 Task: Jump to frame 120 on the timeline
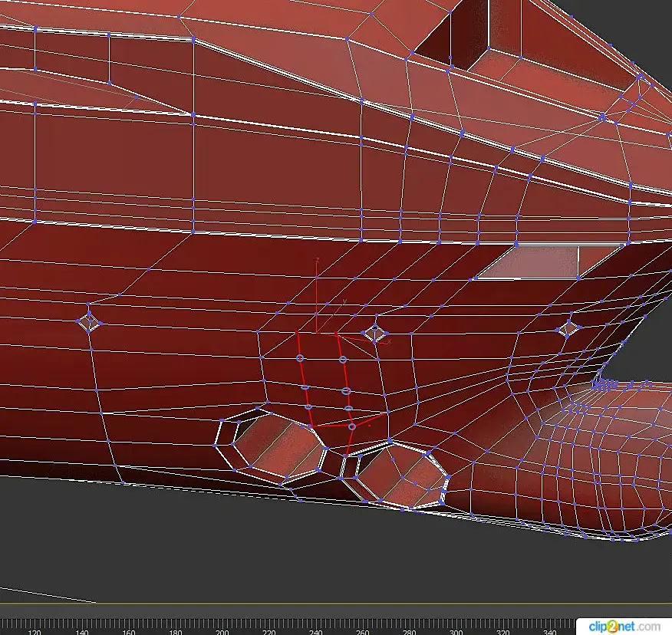[34, 632]
